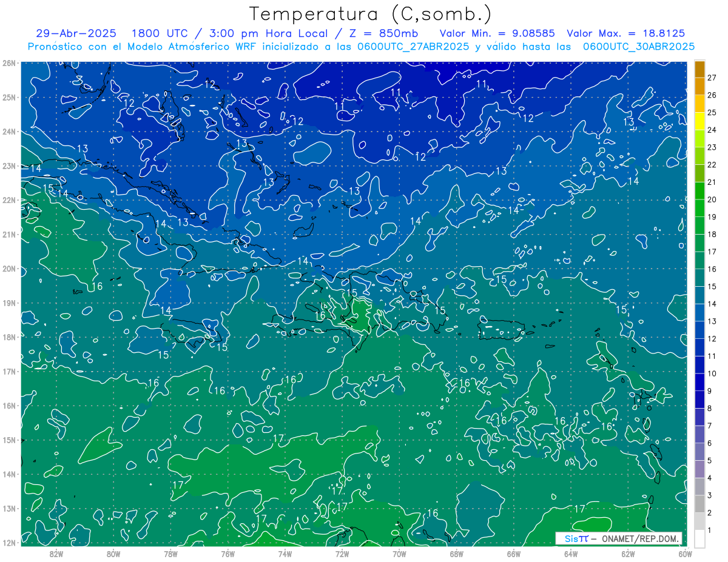
Task: Click the 'SisTT' logo text
Action: (576, 539)
